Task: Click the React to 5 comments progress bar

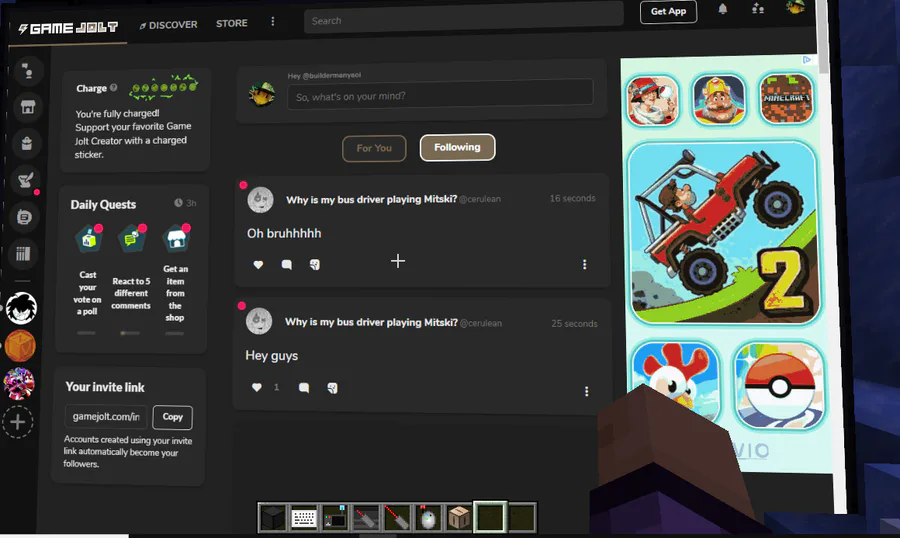Action: (130, 332)
